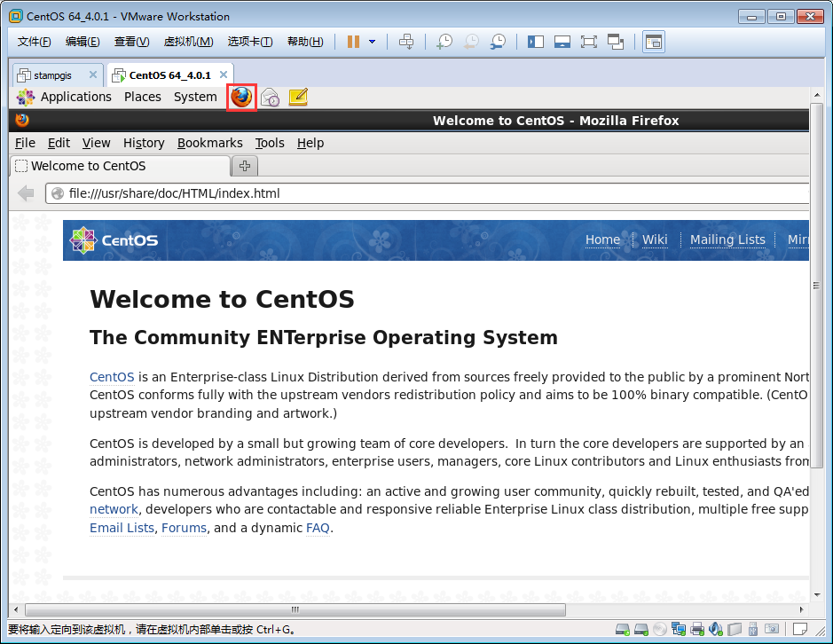Open the Forums link

click(184, 528)
